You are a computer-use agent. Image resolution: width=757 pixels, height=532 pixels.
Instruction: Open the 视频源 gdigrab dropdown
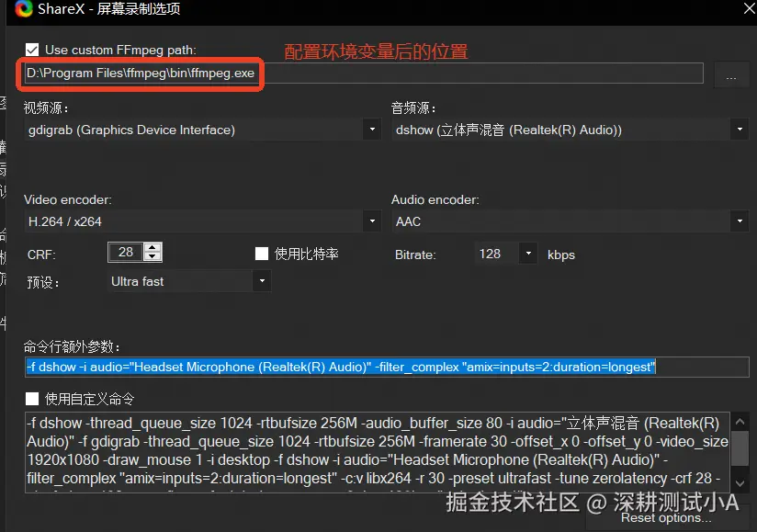(x=203, y=130)
